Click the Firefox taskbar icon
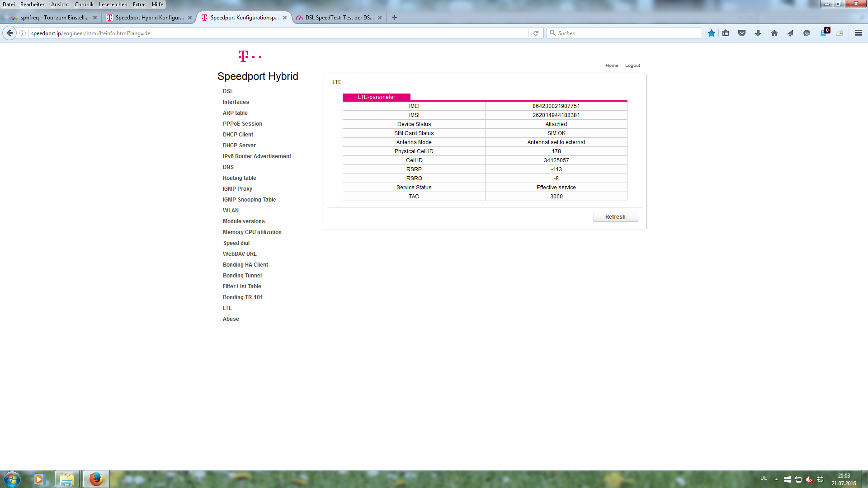This screenshot has width=868, height=488. click(x=96, y=479)
